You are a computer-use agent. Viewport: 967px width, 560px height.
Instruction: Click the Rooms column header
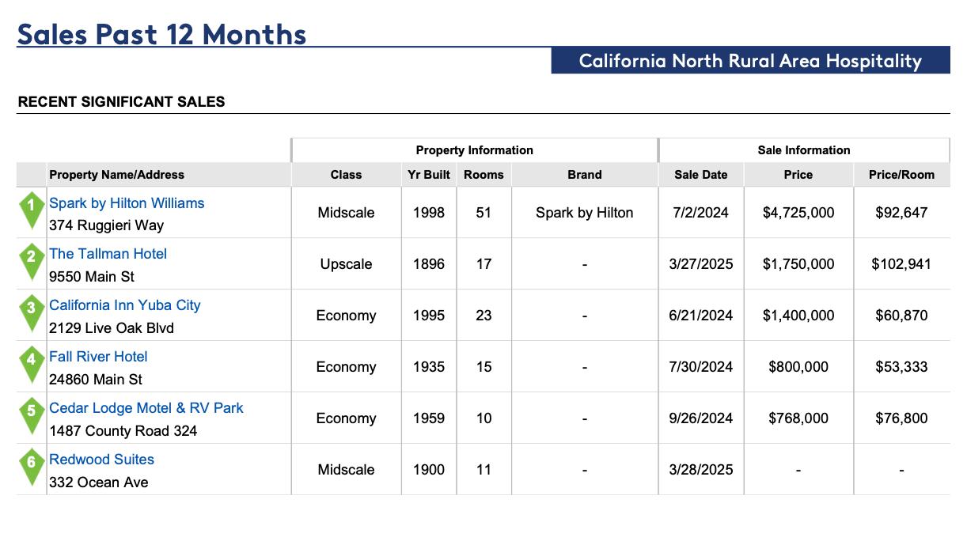[483, 175]
